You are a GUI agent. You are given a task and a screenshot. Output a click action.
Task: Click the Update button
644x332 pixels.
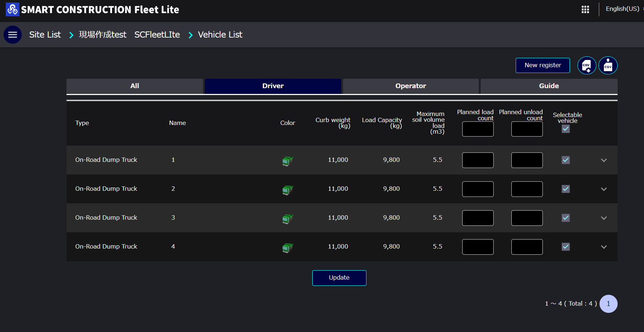(x=339, y=278)
